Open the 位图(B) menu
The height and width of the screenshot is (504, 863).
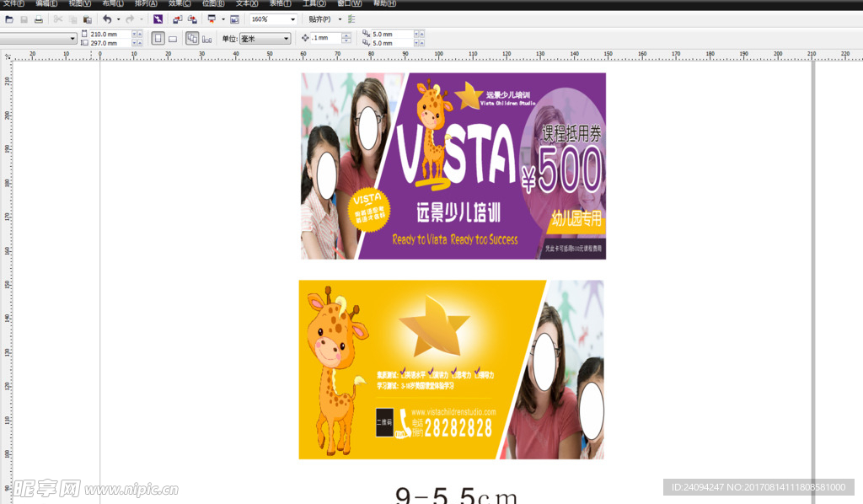pyautogui.click(x=212, y=3)
